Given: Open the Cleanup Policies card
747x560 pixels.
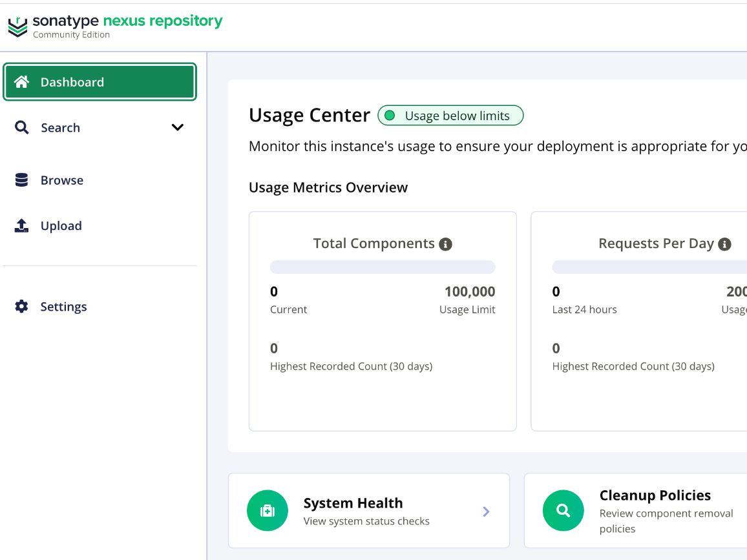Looking at the screenshot, I should coord(655,496).
